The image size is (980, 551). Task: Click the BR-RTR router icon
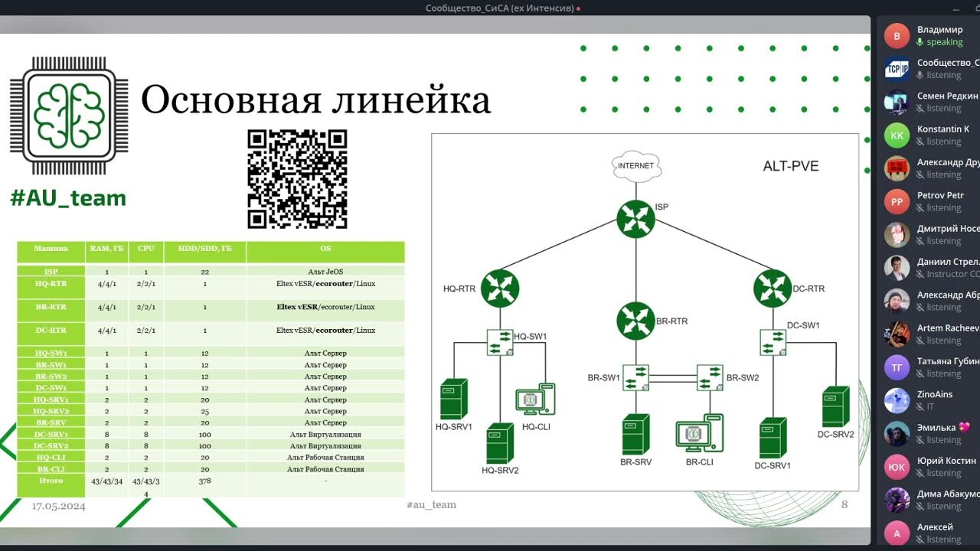click(635, 321)
